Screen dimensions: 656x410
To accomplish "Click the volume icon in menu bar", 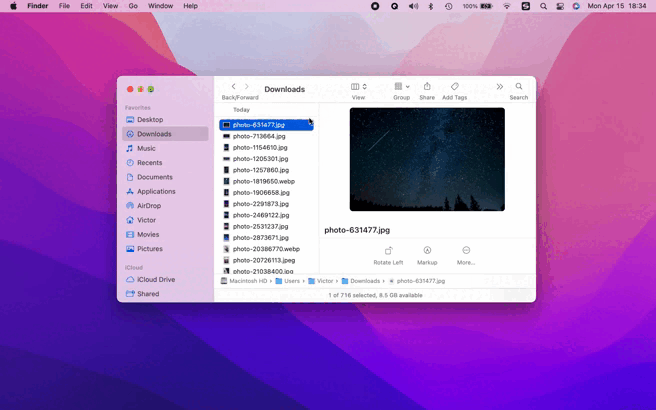I will (413, 6).
